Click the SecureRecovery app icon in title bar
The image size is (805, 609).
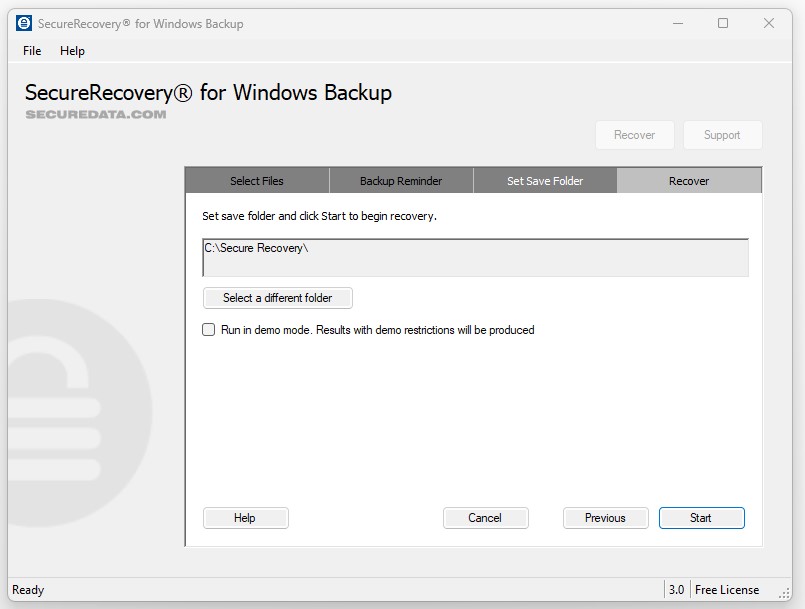24,23
